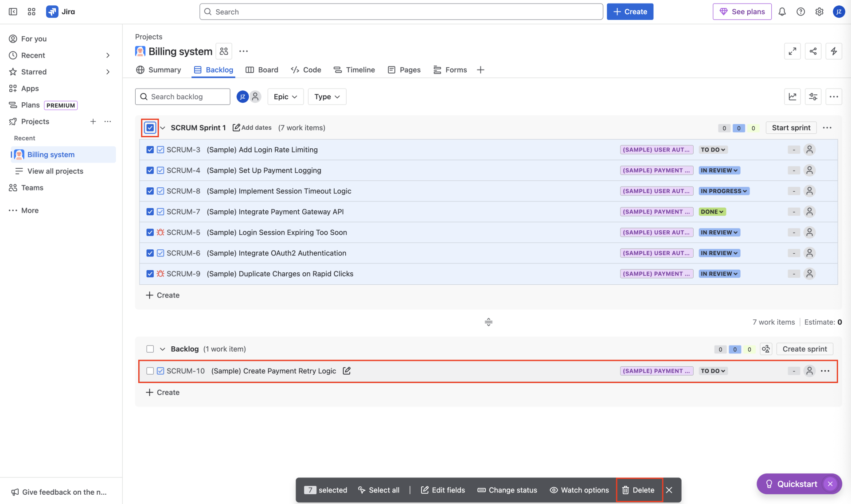
Task: Click edit pencil icon on SCRUM-10
Action: click(x=347, y=371)
